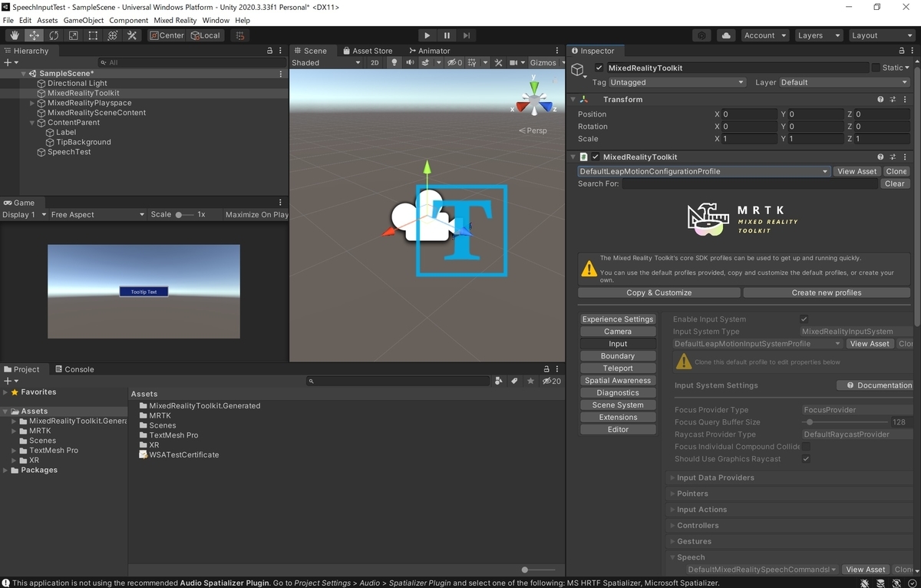The image size is (921, 588).
Task: Click Create new profiles button
Action: pos(827,292)
